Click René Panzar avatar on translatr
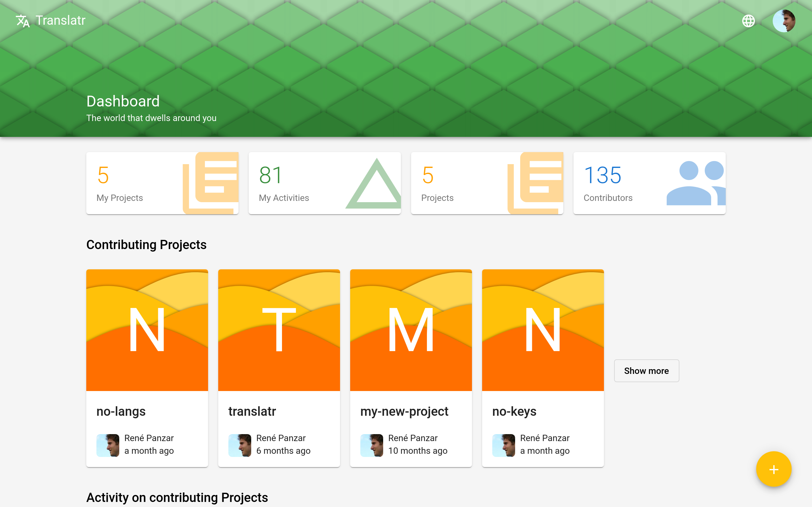The image size is (812, 507). point(240,444)
